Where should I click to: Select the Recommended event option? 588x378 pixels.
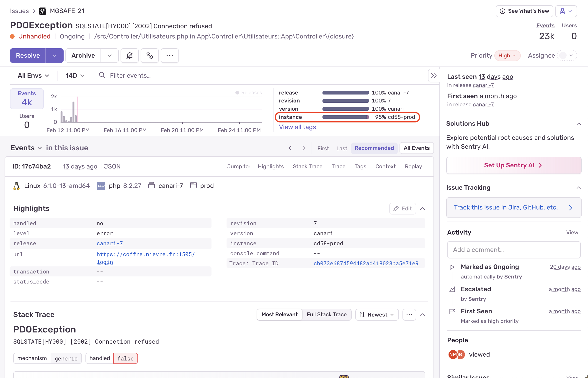(x=374, y=148)
